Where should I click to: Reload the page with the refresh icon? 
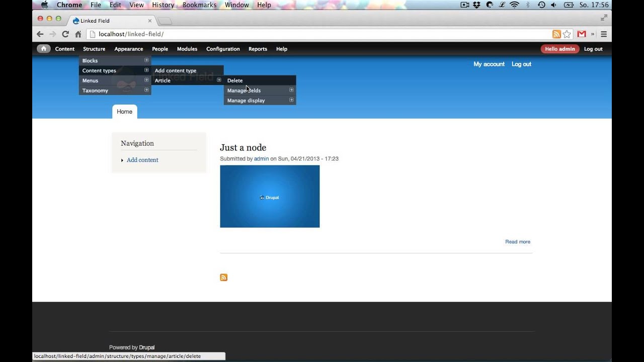65,34
